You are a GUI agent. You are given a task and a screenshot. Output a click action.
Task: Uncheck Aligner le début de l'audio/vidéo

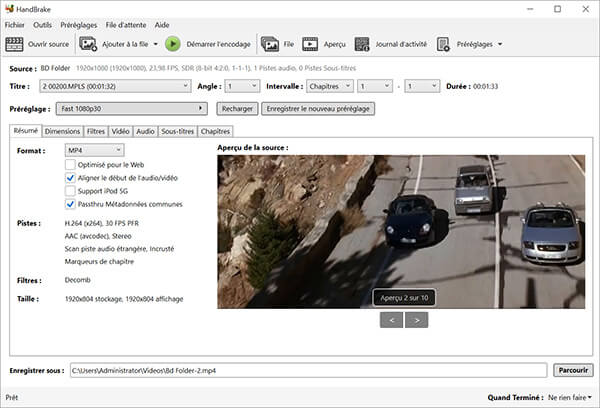(70, 178)
